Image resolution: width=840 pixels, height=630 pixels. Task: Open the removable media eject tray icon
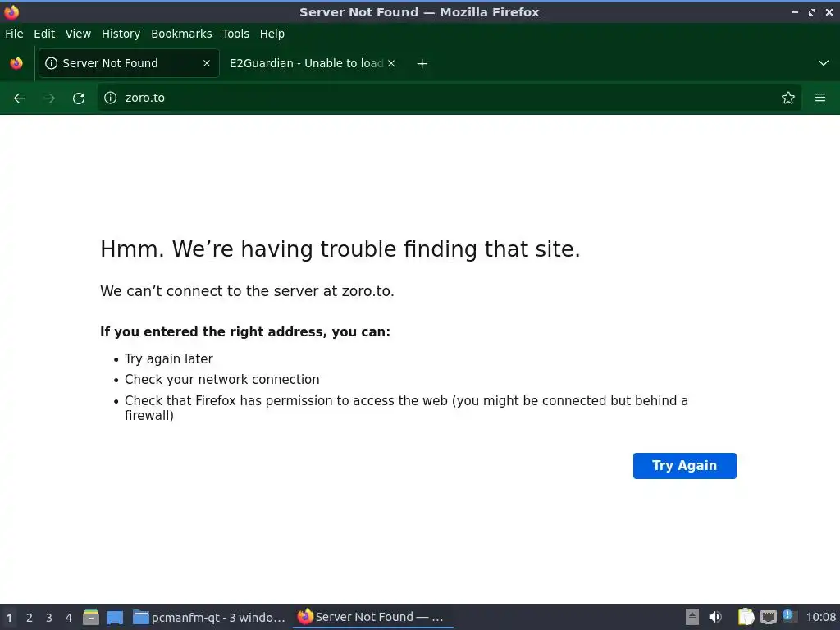point(692,617)
